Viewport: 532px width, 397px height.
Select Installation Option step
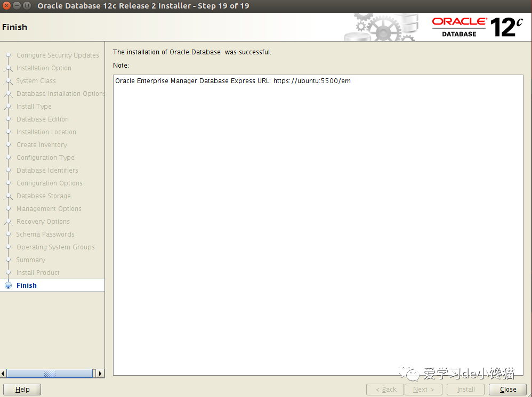pyautogui.click(x=44, y=68)
